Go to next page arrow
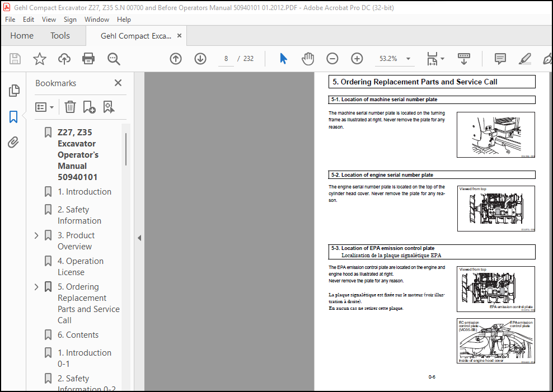553x392 pixels. tap(200, 59)
